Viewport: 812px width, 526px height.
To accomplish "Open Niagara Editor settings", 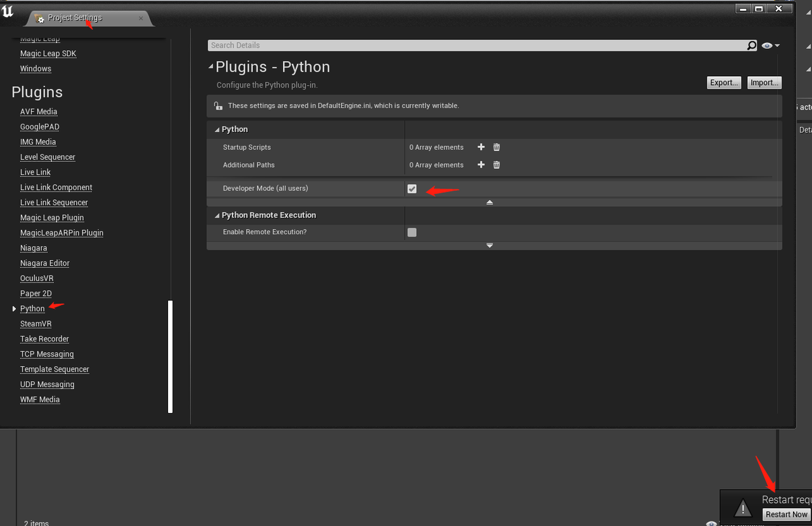I will 45,263.
